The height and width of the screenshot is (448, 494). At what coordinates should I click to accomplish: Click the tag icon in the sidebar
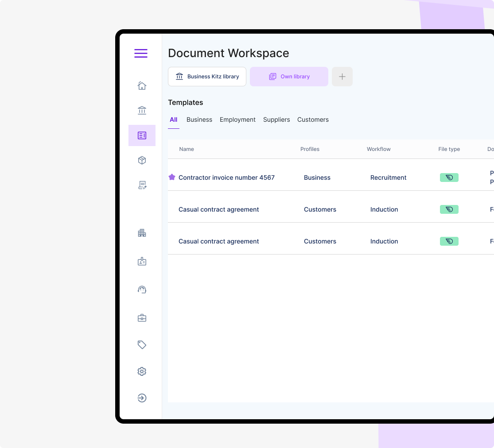[x=142, y=344]
